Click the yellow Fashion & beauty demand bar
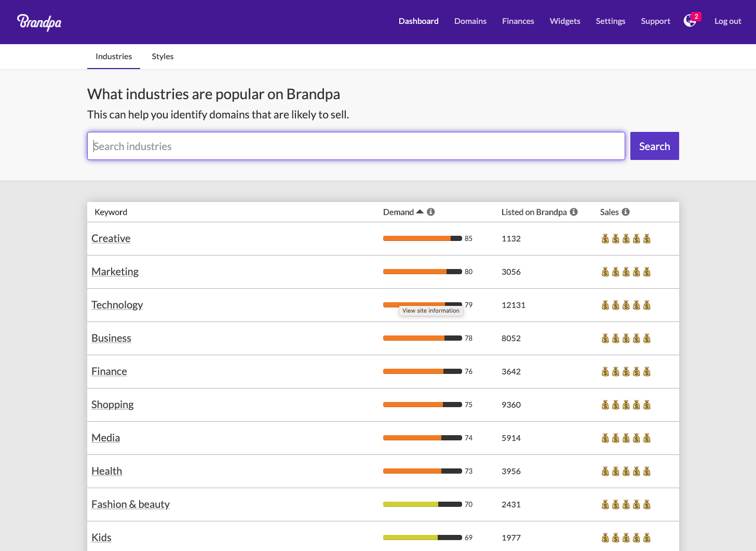The image size is (756, 551). [x=423, y=504]
